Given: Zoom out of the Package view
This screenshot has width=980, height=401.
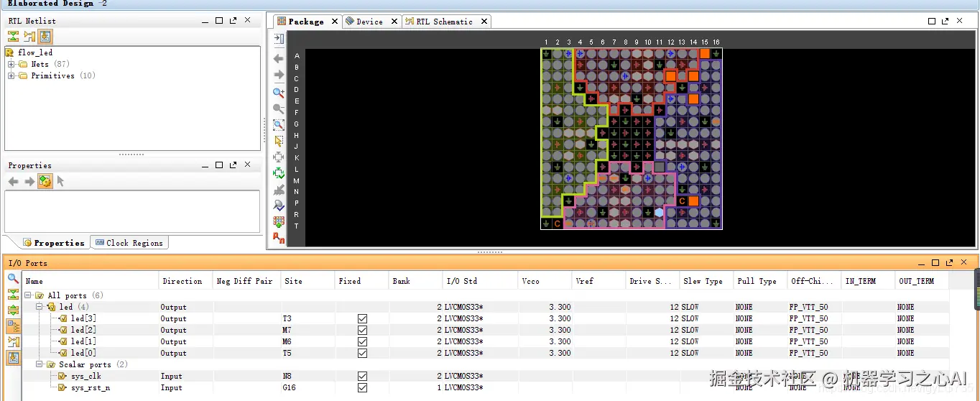Looking at the screenshot, I should (279, 109).
